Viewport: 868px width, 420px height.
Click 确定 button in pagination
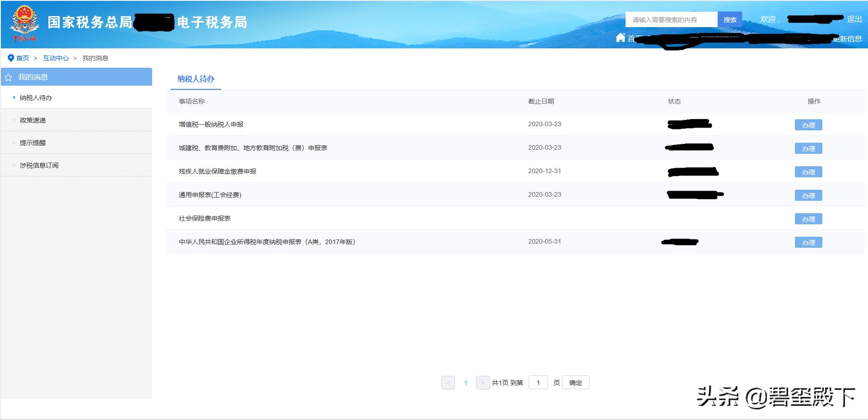click(x=575, y=382)
